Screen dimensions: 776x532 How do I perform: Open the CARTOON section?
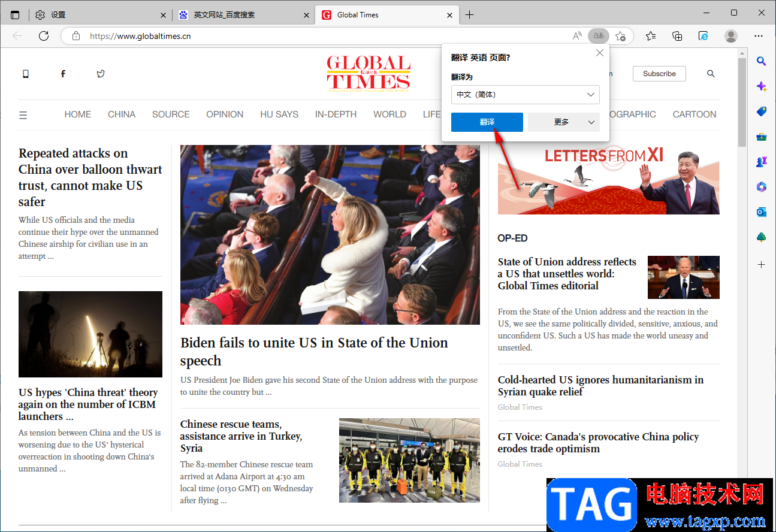pos(695,114)
